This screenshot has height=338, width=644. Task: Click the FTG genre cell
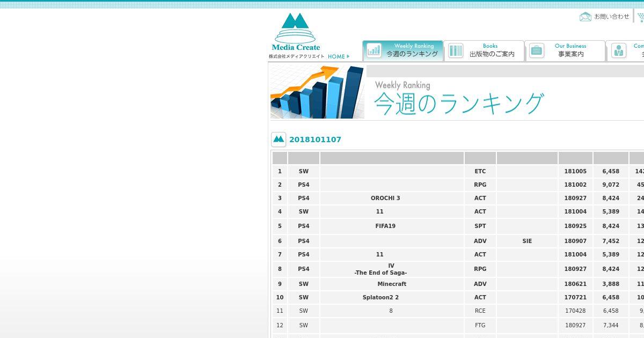[480, 325]
